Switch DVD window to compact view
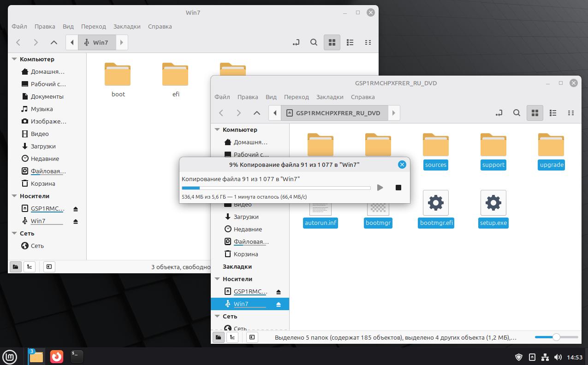Viewport: 588px width, 365px height. [x=571, y=113]
